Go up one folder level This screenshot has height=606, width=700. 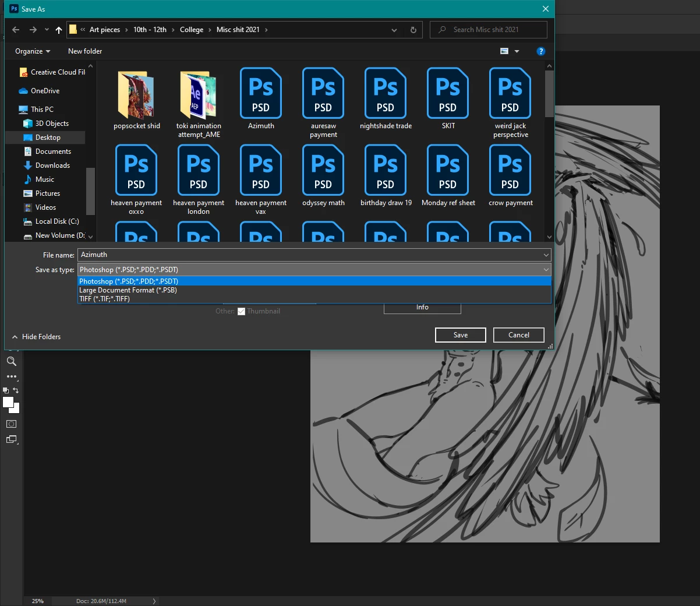(x=59, y=30)
